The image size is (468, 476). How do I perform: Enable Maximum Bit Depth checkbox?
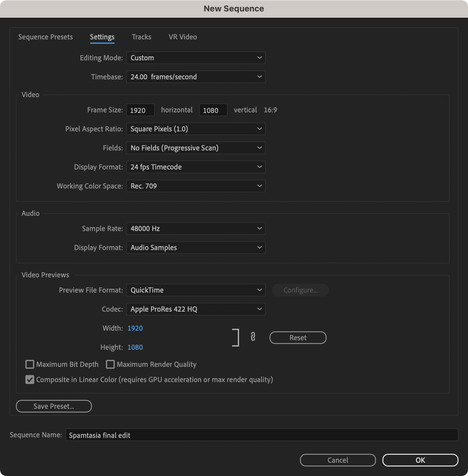30,364
